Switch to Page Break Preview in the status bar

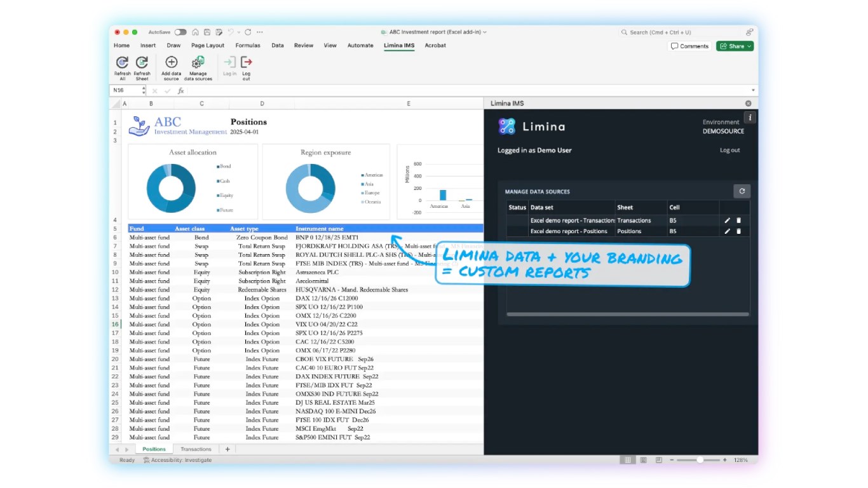tap(658, 460)
